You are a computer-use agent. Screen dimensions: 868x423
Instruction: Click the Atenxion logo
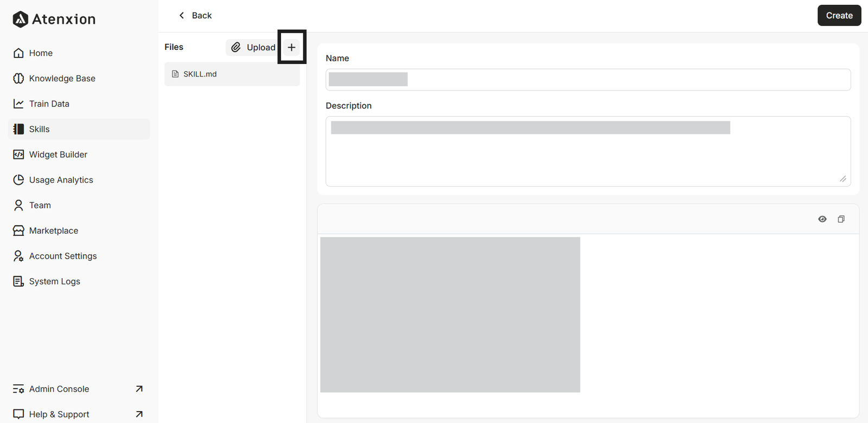tap(54, 19)
